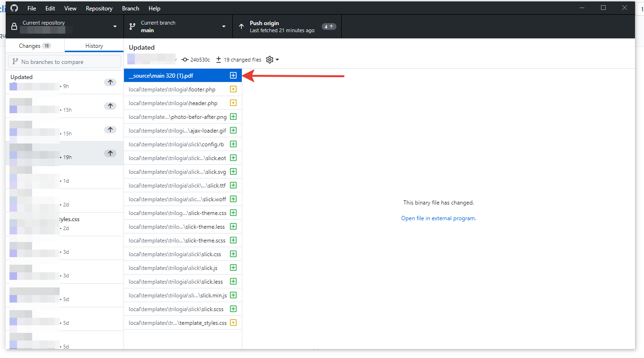The image size is (644, 358).
Task: Open the File menu
Action: 32,9
